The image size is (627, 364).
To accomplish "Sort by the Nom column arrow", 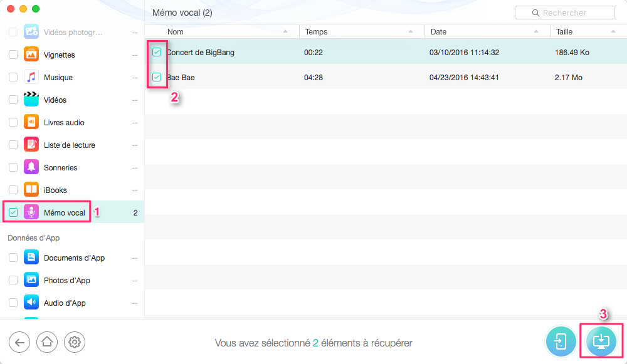I will (285, 31).
